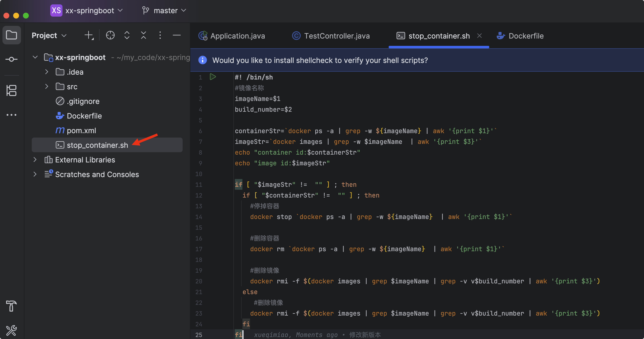Screen dimensions: 644x339
Task: Place cursor on 'build_number=$2' line
Action: [x=263, y=110]
